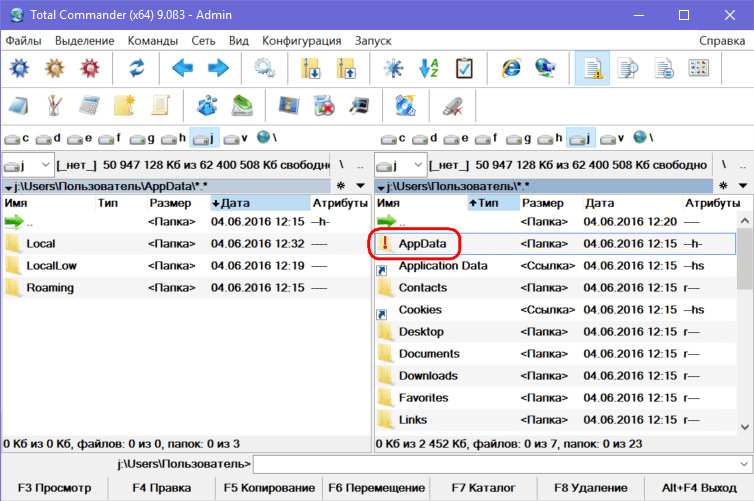The width and height of the screenshot is (754, 501).
Task: Click the orange gear icon in toolbar
Action: point(54,68)
